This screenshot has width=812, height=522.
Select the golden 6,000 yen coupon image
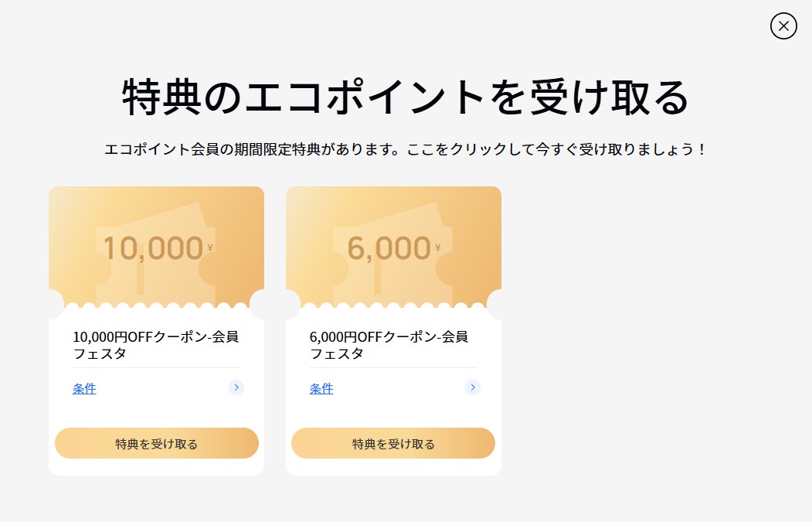pos(393,247)
